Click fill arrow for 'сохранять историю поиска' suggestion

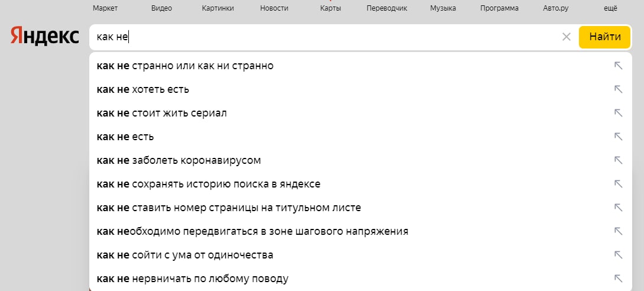click(618, 184)
